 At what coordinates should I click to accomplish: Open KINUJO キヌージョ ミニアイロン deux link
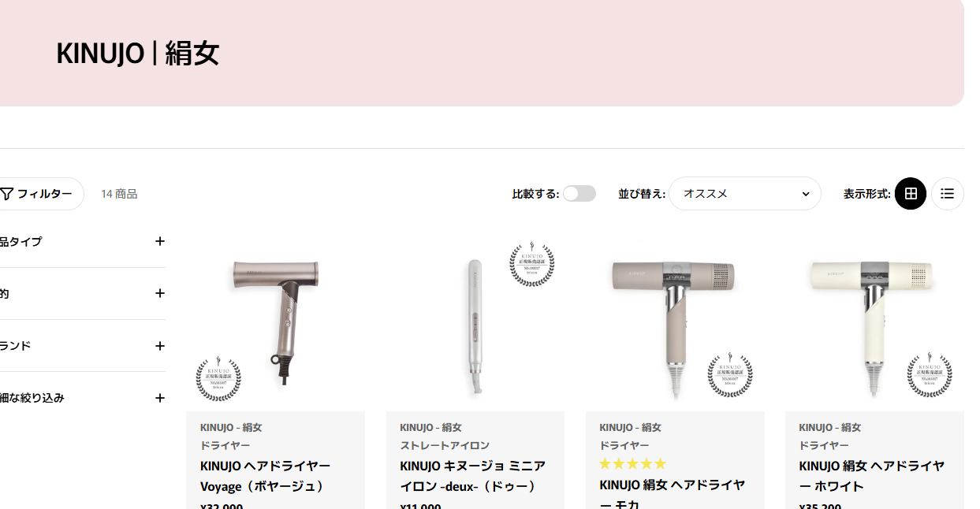pyautogui.click(x=472, y=476)
